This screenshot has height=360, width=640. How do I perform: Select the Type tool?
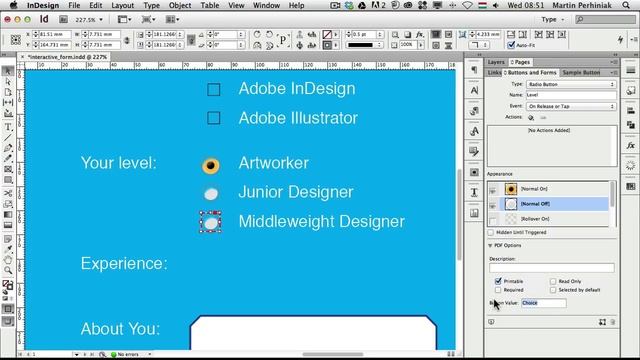pos(8,127)
